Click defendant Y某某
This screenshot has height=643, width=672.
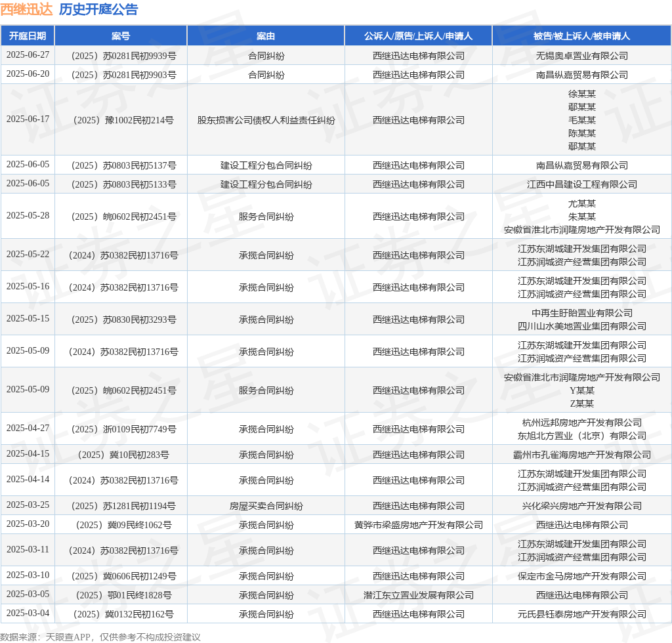581,390
